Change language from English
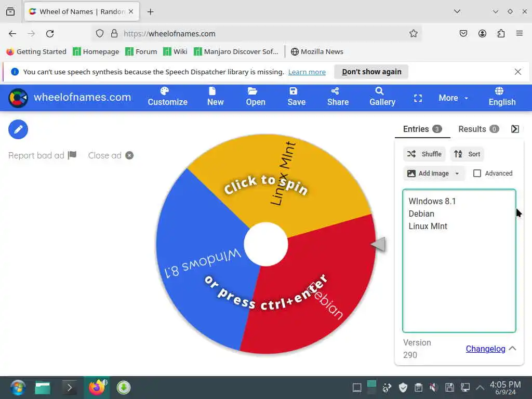The width and height of the screenshot is (532, 399). (x=502, y=97)
